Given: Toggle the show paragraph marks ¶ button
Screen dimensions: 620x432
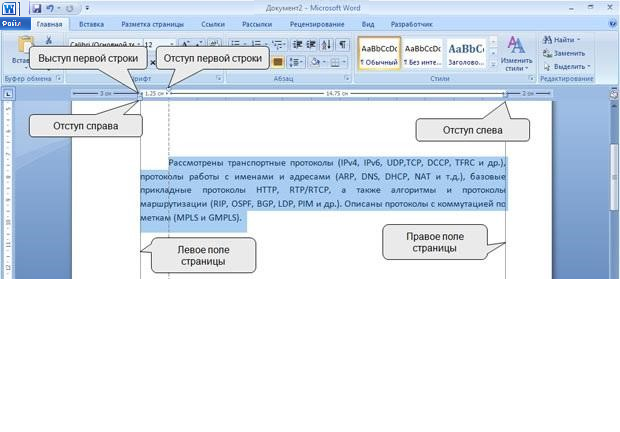Looking at the screenshot, I should (342, 45).
